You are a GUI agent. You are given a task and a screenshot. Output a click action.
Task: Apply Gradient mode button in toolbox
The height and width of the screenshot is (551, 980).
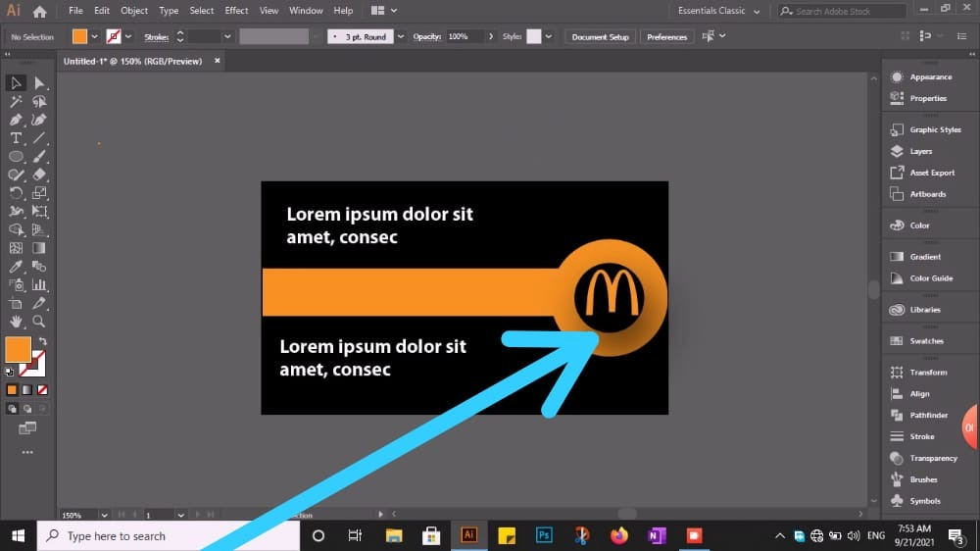26,389
